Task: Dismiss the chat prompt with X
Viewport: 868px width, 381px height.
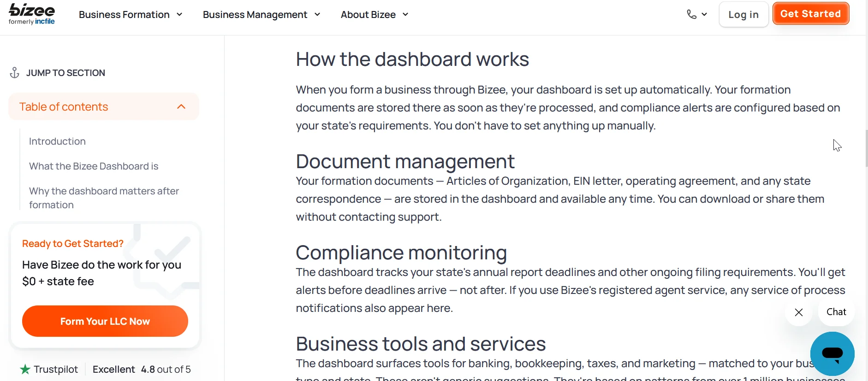Action: [799, 312]
